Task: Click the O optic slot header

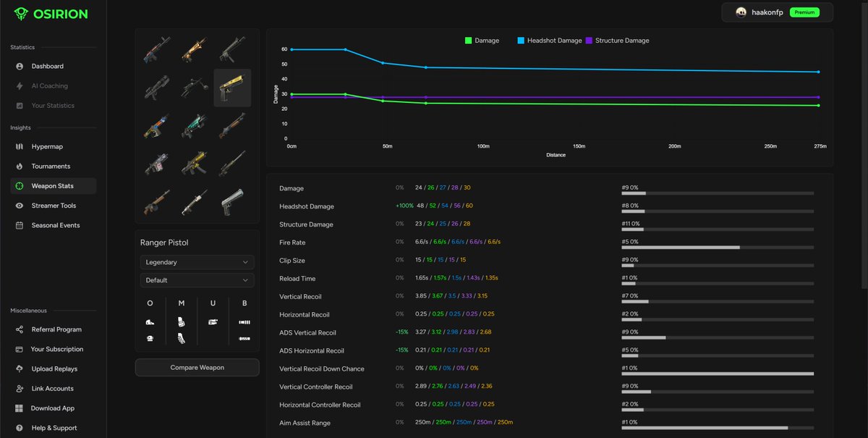Action: tap(150, 303)
